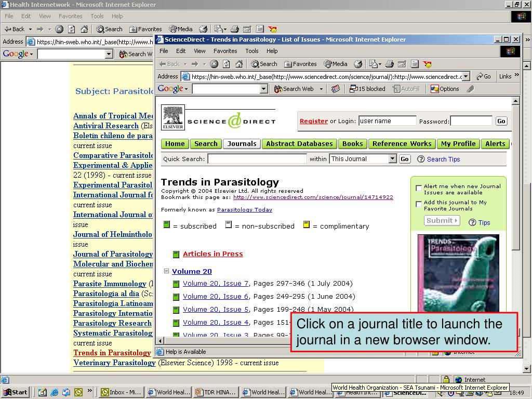
Task: Click Home icon in Health Internetwork window
Action: pos(84,29)
